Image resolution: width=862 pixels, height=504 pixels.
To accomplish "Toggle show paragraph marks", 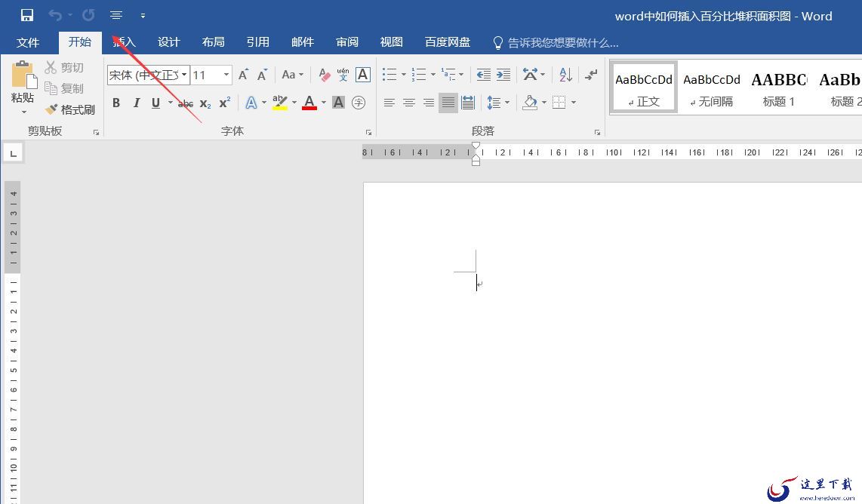I will [591, 75].
